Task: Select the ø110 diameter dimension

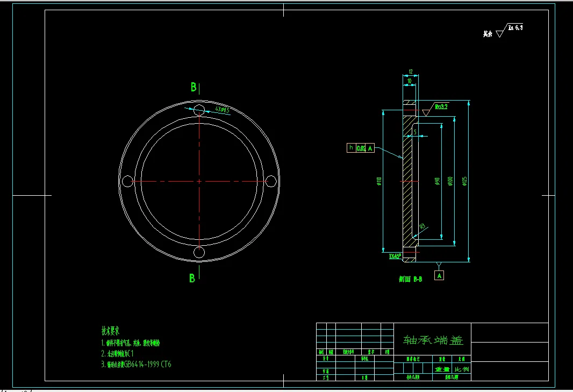Action: [x=379, y=181]
